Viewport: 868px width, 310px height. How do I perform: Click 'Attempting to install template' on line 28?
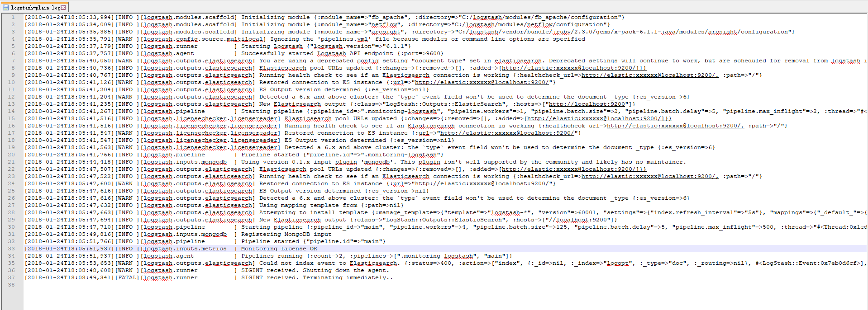pyautogui.click(x=313, y=212)
